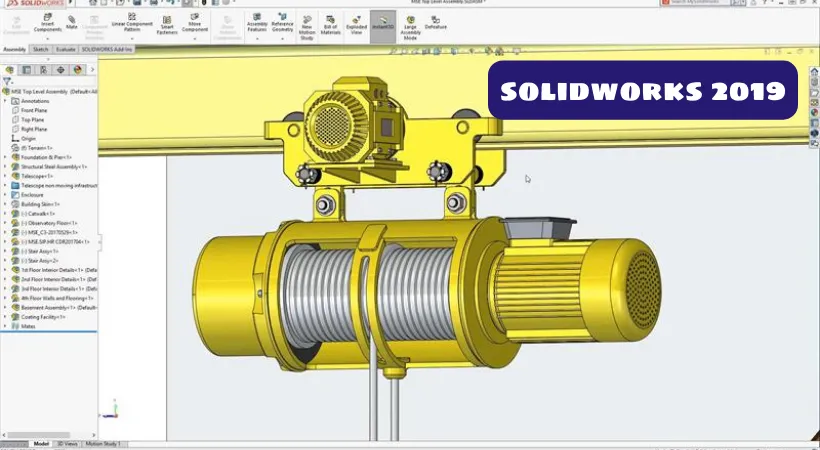The image size is (820, 450).
Task: Select the Mate tool
Action: [x=72, y=22]
